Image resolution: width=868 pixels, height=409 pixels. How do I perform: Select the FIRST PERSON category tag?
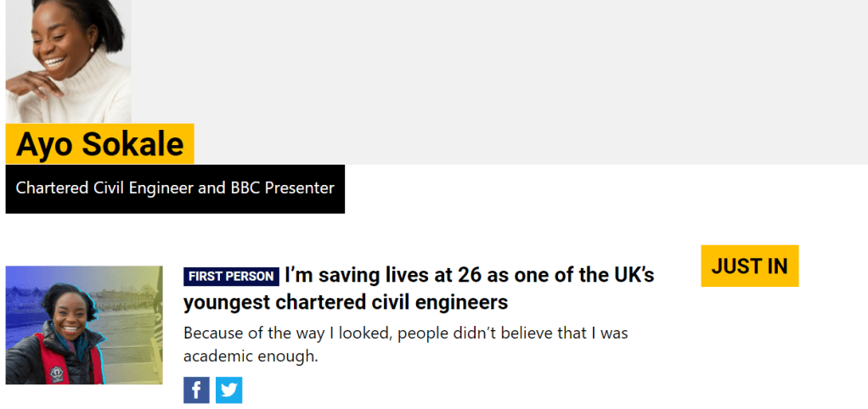(231, 277)
